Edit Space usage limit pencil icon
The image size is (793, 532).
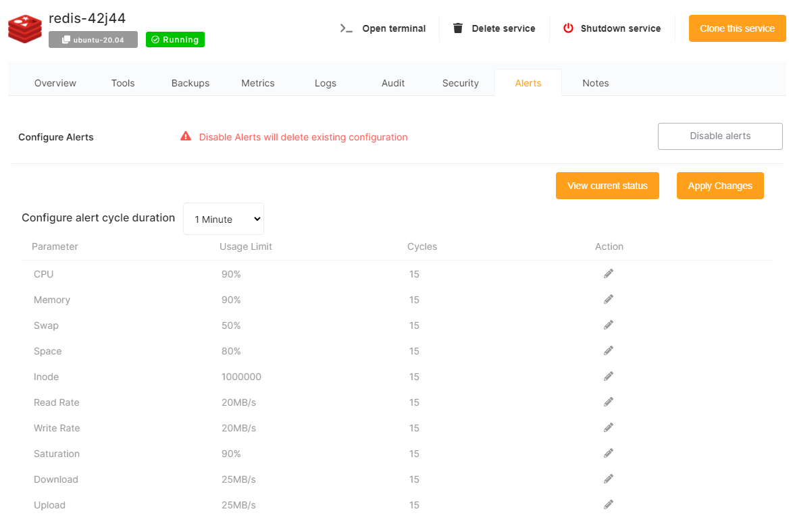(609, 350)
